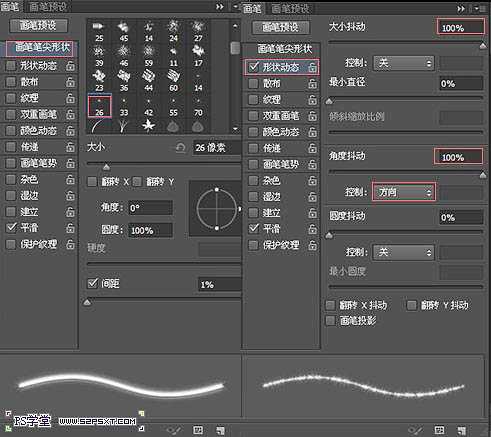Viewport: 491px width, 437px height.
Task: Toggle the 翻转 X checkbox
Action: [x=92, y=182]
